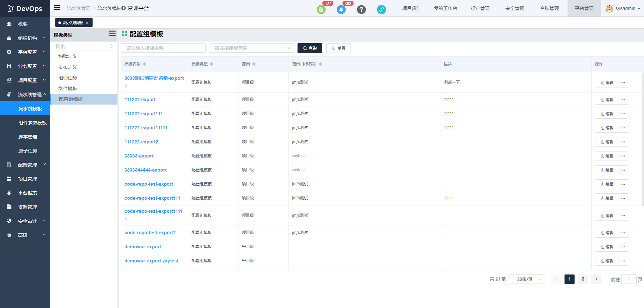Click the question mark help icon
This screenshot has height=308, width=644.
[x=361, y=9]
